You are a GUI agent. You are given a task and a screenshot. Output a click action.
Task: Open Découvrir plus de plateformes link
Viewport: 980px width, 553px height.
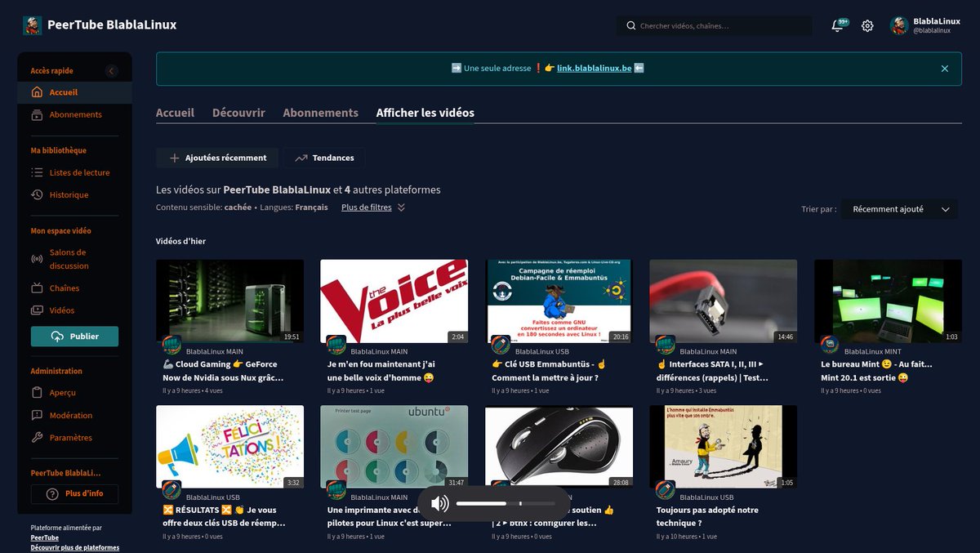[x=75, y=547]
